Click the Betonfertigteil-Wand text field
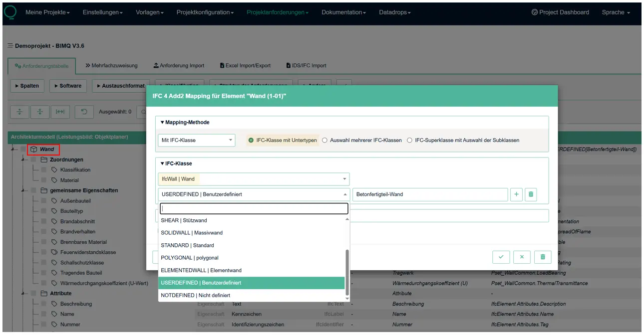 [x=430, y=194]
